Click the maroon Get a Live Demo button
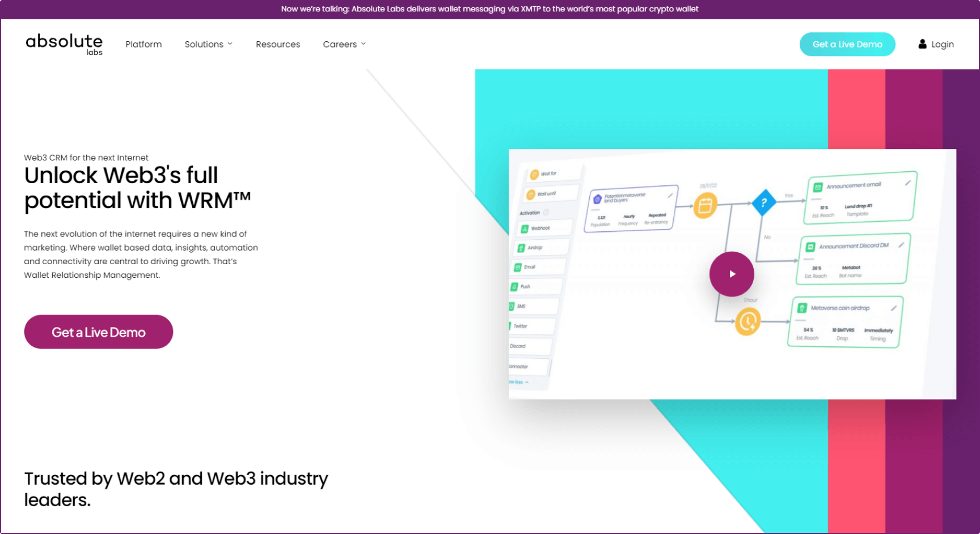The height and width of the screenshot is (534, 980). pyautogui.click(x=98, y=332)
